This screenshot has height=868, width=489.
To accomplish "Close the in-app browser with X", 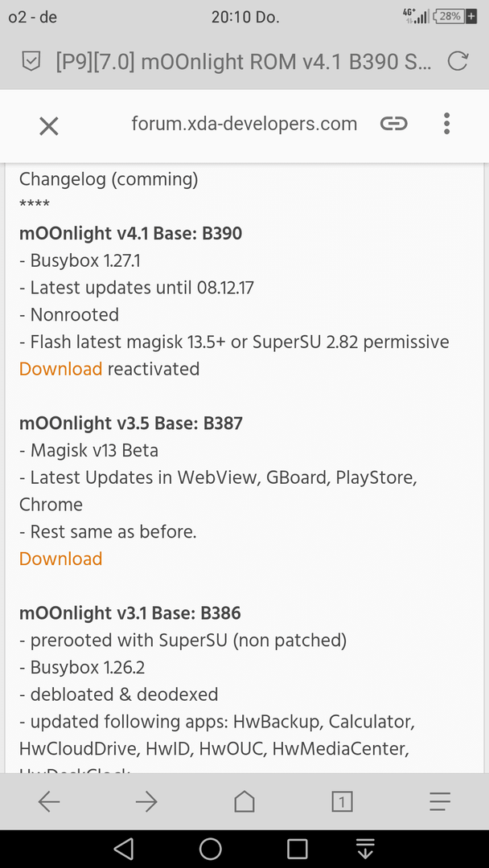I will point(49,126).
